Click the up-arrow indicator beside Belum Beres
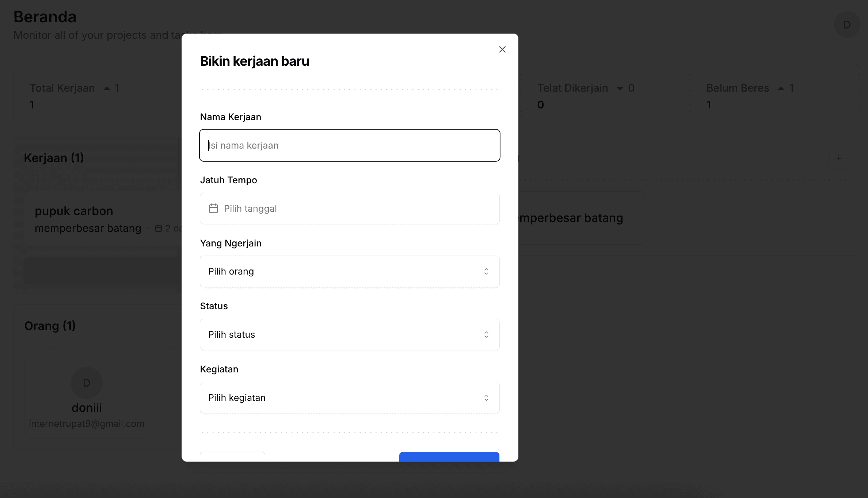868x498 pixels. [x=781, y=88]
